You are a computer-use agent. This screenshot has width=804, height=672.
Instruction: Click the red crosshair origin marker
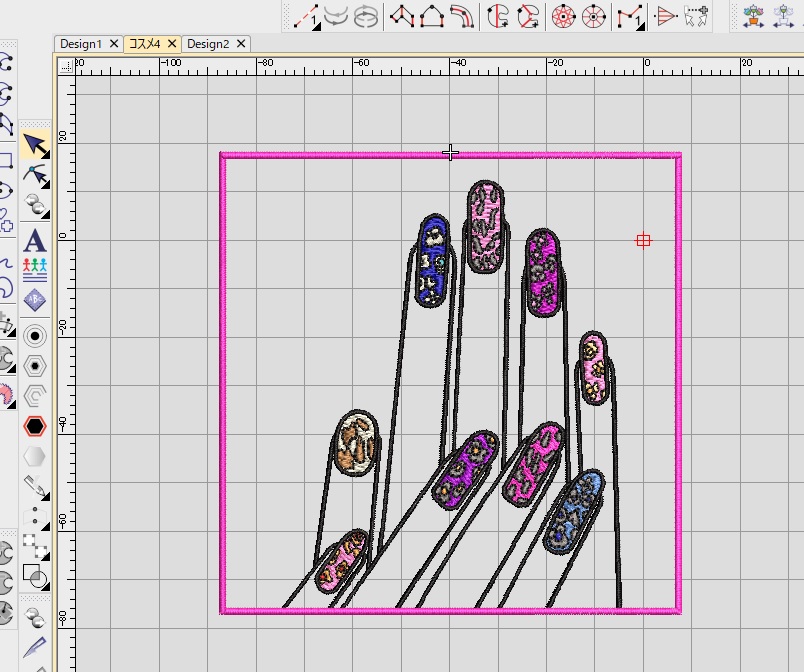(x=644, y=240)
